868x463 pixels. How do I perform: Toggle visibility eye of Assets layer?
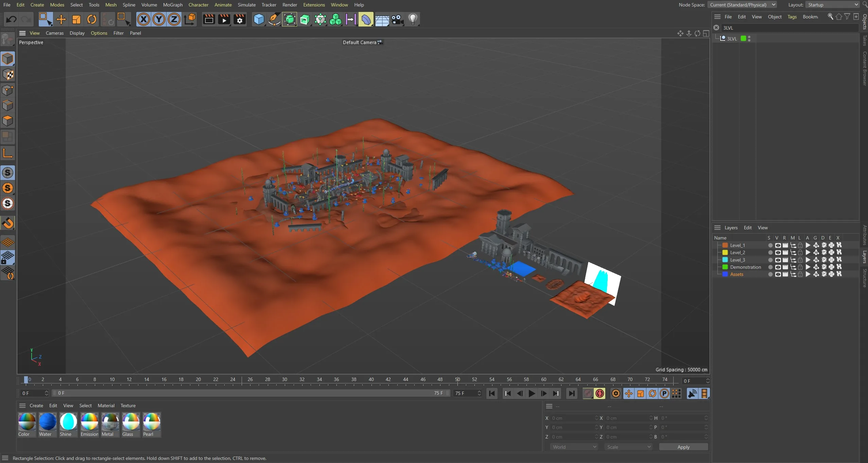coord(778,274)
